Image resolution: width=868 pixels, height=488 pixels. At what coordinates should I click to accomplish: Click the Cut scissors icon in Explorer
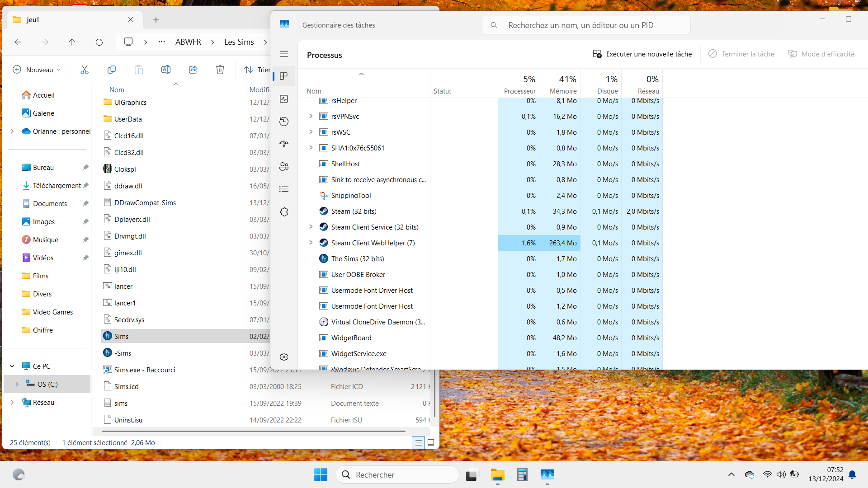(x=85, y=70)
